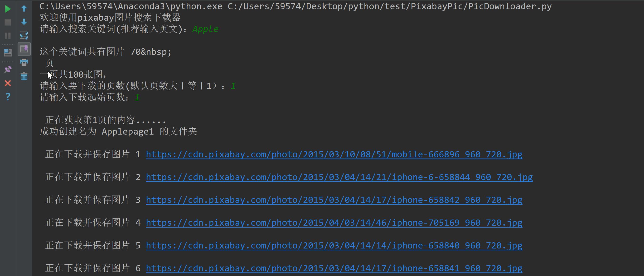Open Help via blue question mark
Screen dimensions: 644x276
8,97
